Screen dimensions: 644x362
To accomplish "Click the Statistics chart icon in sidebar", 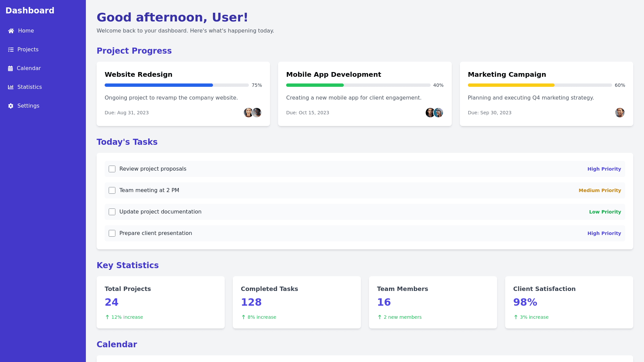I will [x=11, y=87].
